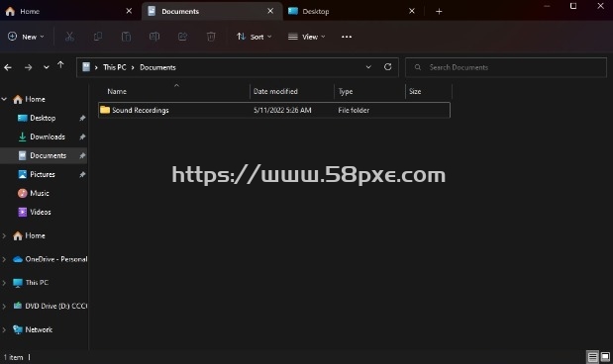The image size is (613, 364).
Task: Click the Paste clipboard icon
Action: tap(126, 37)
